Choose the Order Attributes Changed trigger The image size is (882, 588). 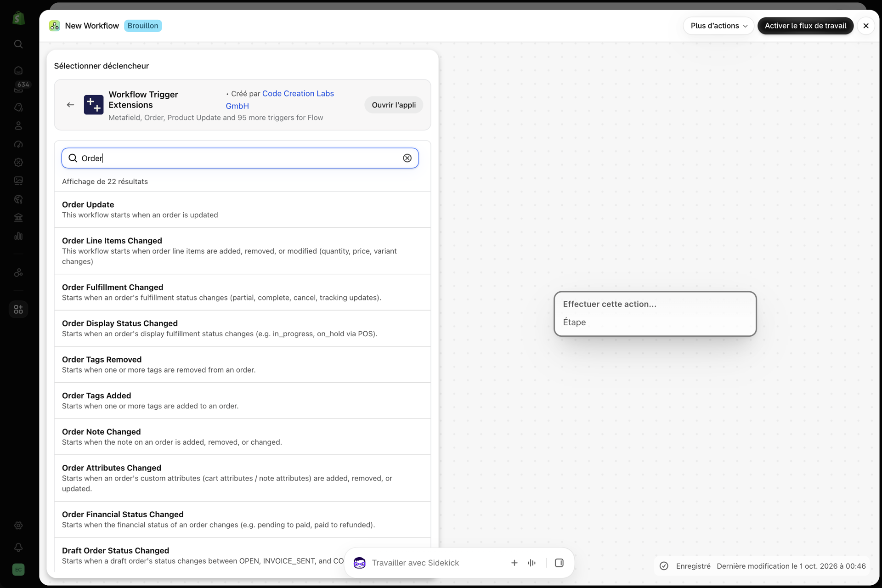pyautogui.click(x=243, y=478)
